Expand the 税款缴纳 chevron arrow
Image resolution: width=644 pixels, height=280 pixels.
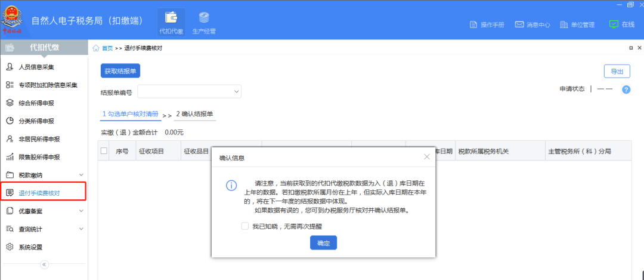click(81, 175)
